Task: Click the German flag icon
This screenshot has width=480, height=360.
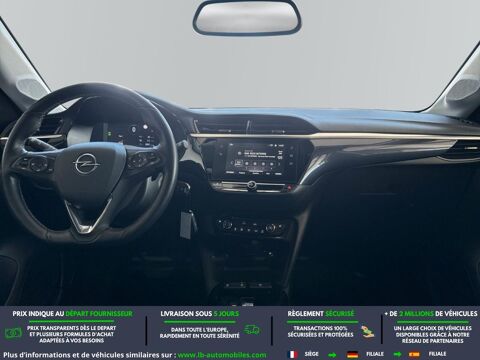Action: point(352,354)
